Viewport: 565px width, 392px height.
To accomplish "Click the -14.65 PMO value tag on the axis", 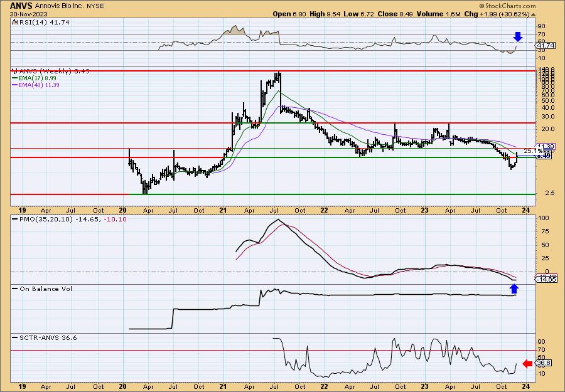I will click(546, 279).
